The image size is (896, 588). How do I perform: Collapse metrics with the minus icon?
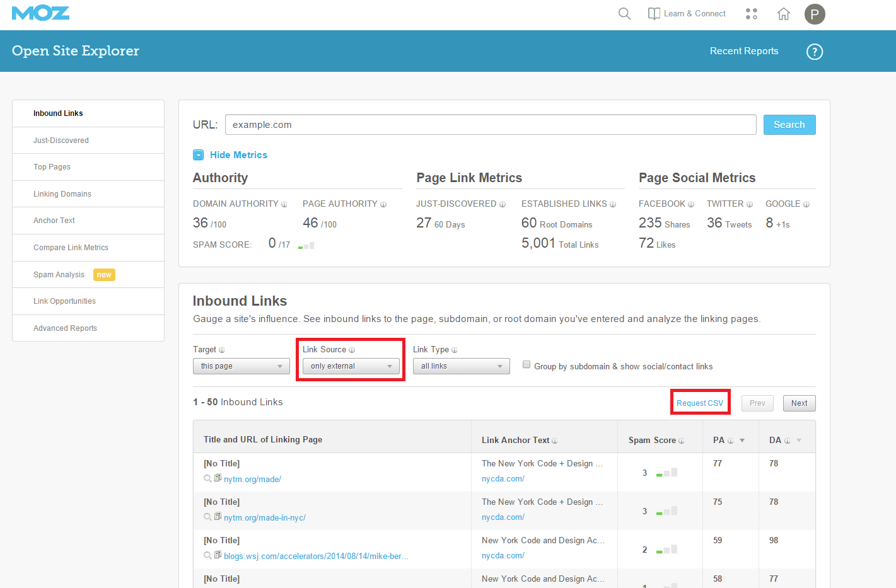(x=198, y=155)
